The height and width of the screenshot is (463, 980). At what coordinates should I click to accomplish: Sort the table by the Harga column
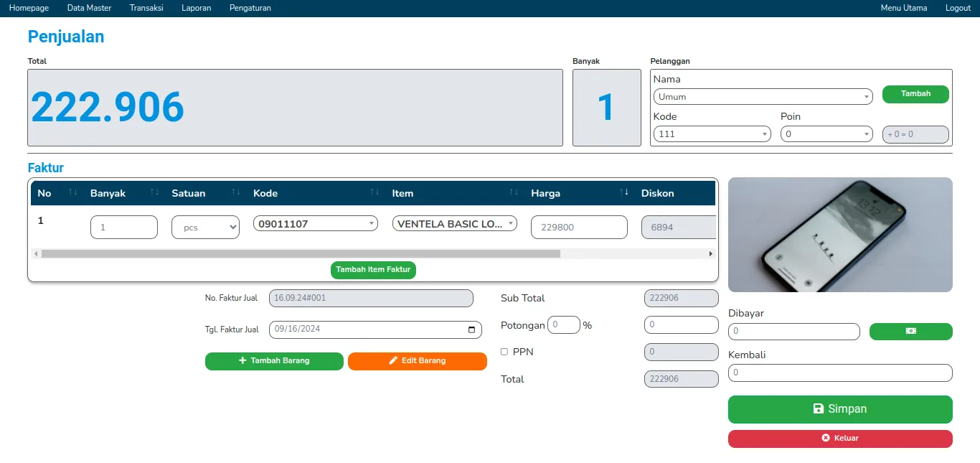(x=624, y=192)
